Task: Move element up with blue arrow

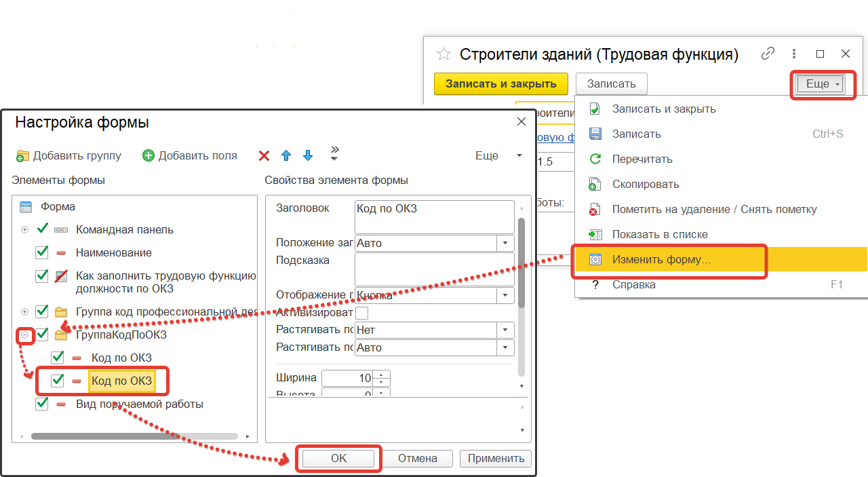Action: (285, 156)
